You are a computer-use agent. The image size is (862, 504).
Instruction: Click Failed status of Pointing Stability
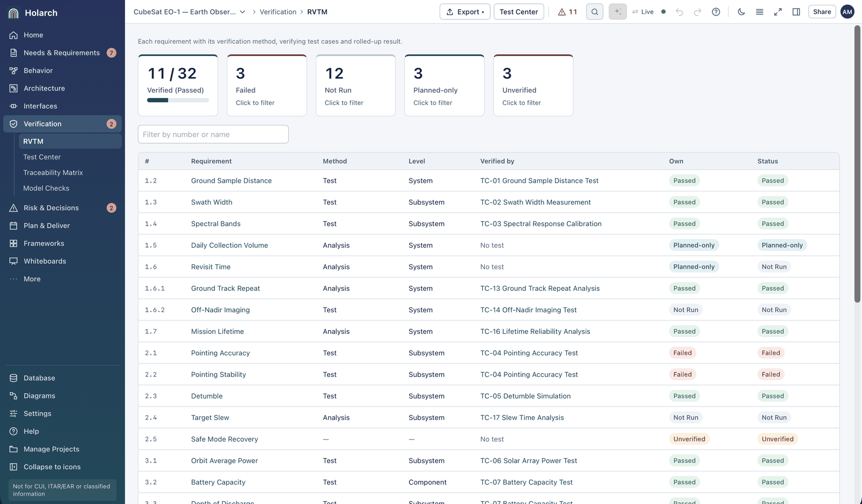pos(771,375)
